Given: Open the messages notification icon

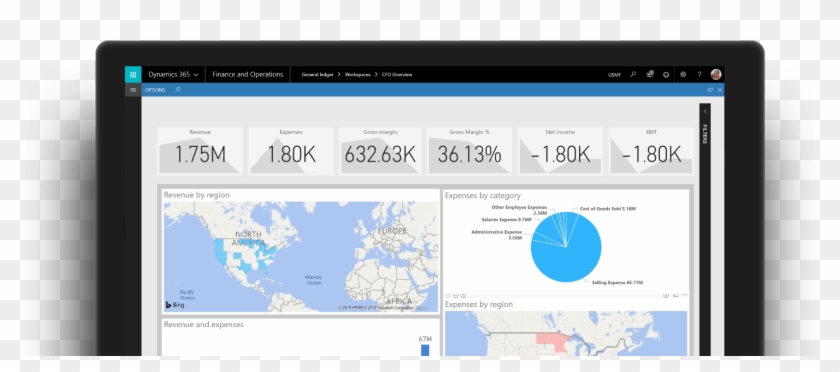Looking at the screenshot, I should tap(649, 75).
